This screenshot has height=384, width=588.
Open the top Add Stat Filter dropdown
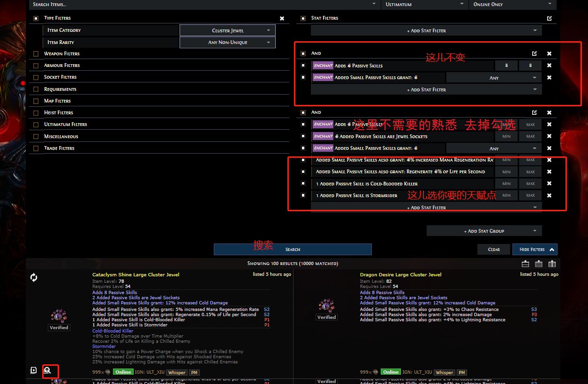[426, 30]
